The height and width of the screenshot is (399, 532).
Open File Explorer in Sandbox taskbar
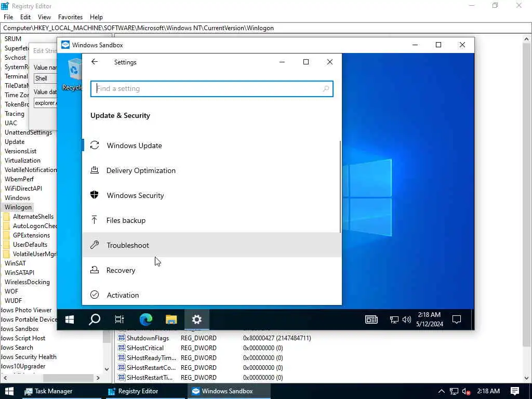pos(171,320)
